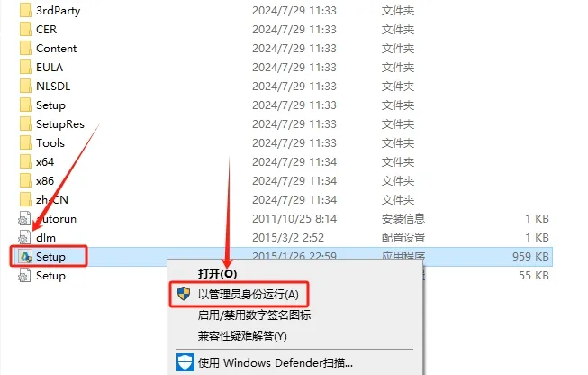The image size is (588, 375).
Task: Select the dlm configuration file icon
Action: (x=24, y=238)
